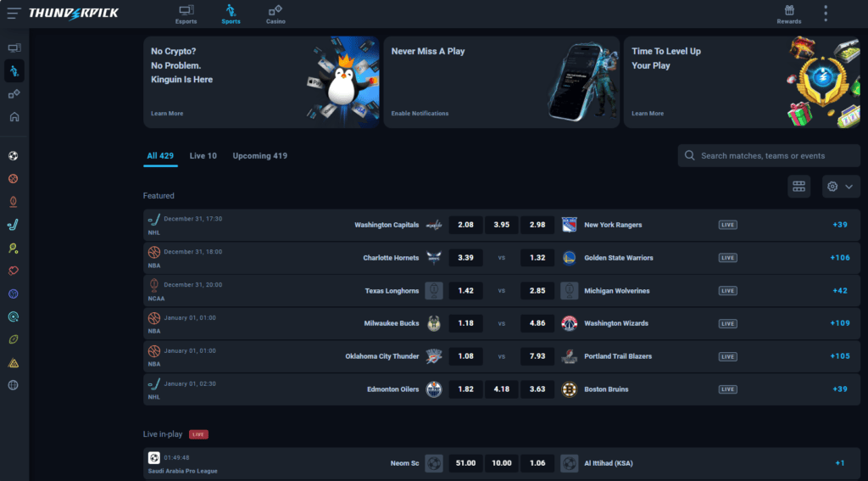Bet Portland Trail Blazers at 7.93
The image size is (868, 481).
537,356
